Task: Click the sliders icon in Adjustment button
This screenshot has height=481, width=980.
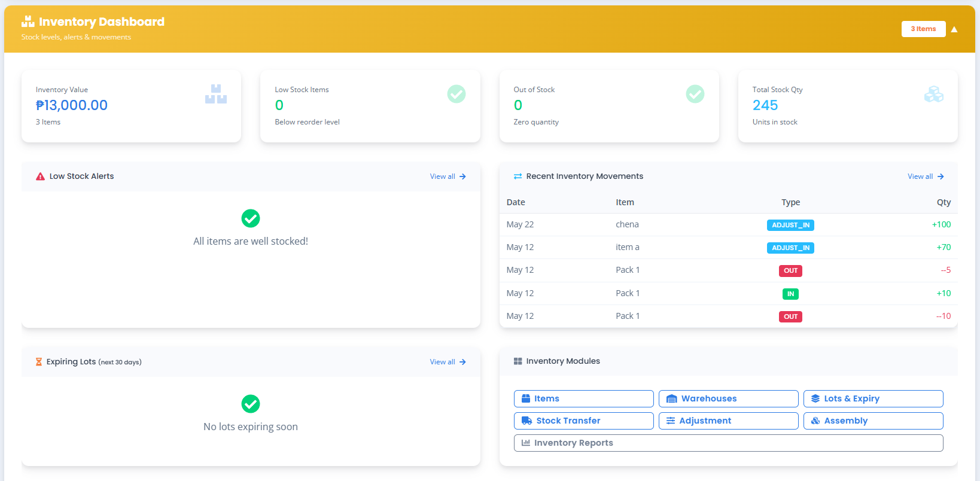Action: click(x=671, y=421)
